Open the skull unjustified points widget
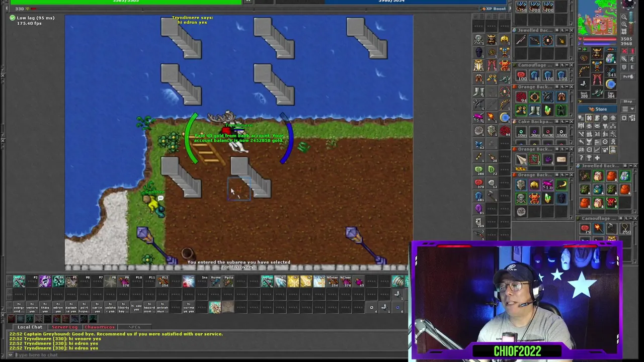This screenshot has height=362, width=644. (x=605, y=118)
